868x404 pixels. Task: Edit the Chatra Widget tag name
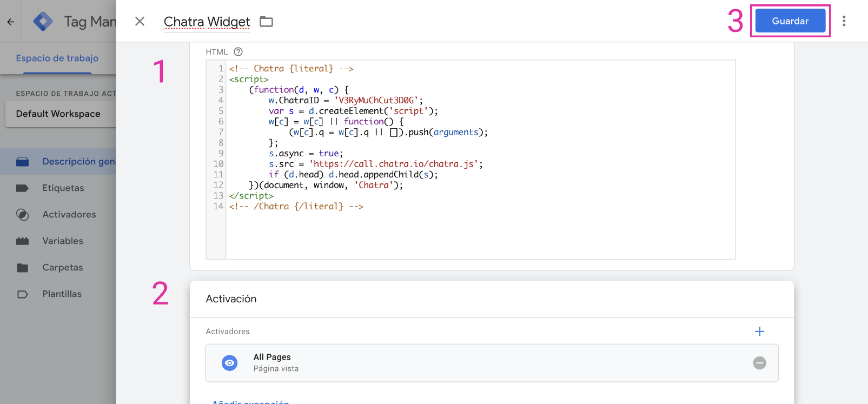tap(207, 22)
